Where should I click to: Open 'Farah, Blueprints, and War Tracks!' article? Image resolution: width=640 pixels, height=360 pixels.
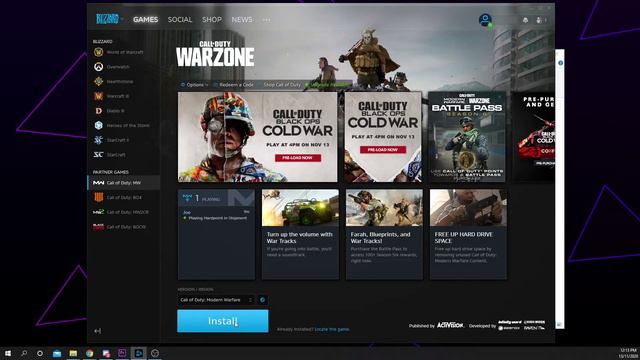click(384, 234)
